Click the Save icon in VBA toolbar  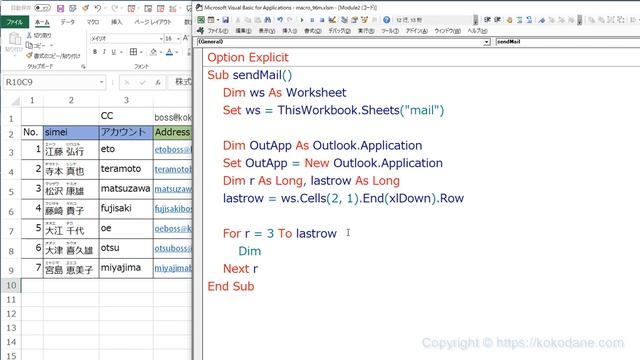[225, 20]
